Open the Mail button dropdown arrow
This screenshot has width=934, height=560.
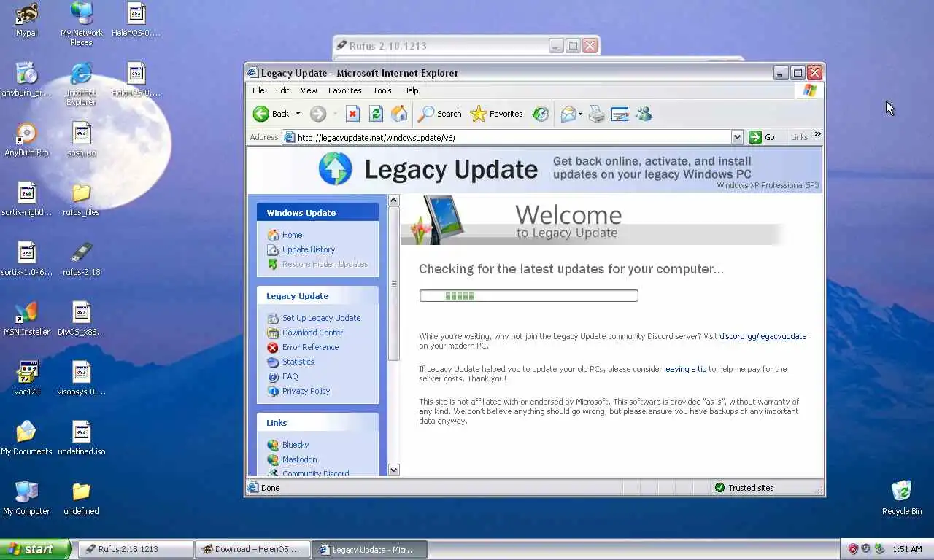click(x=580, y=114)
